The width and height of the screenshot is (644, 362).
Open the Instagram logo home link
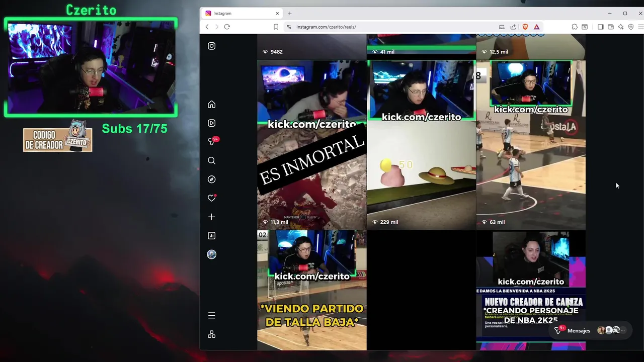pyautogui.click(x=212, y=46)
